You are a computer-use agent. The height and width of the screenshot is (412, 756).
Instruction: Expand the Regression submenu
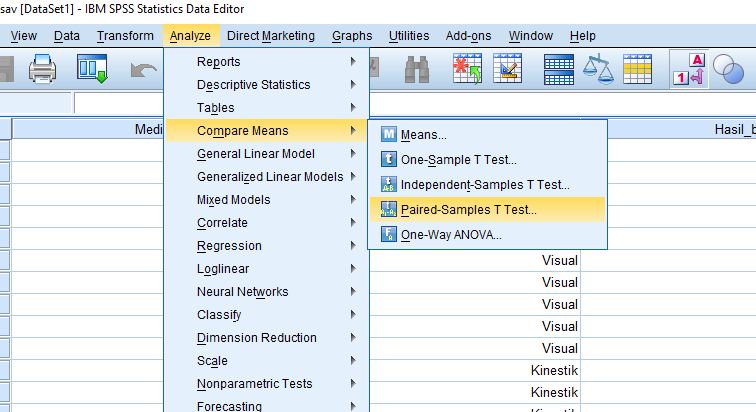[x=267, y=246]
